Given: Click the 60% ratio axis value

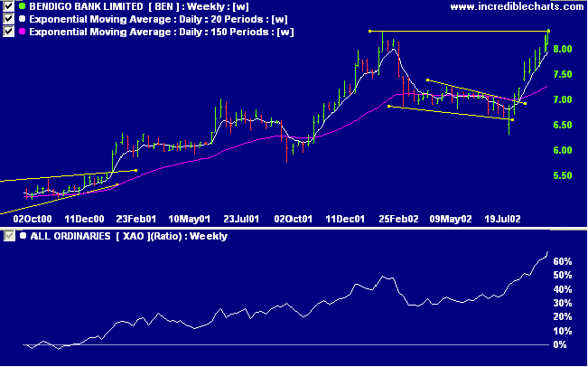Looking at the screenshot, I should point(563,261).
